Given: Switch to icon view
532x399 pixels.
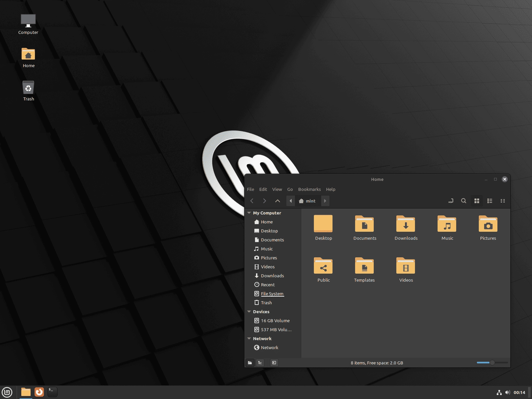Looking at the screenshot, I should point(477,201).
